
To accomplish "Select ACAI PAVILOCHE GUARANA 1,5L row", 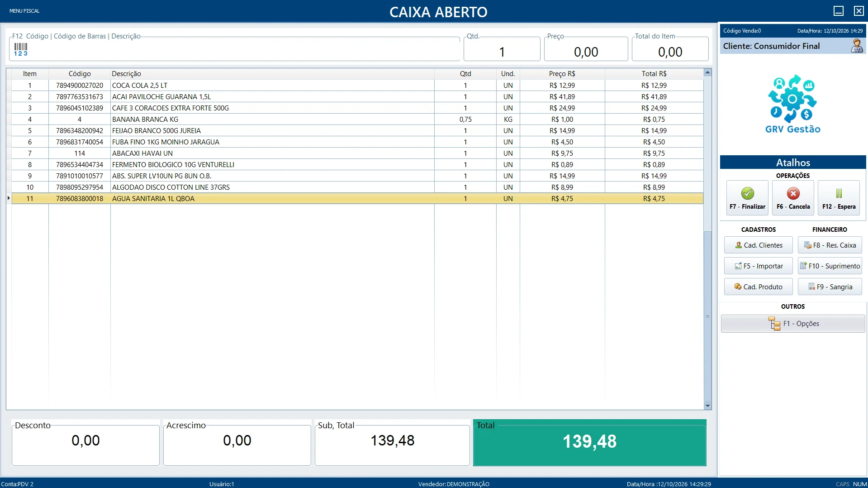I will click(357, 96).
